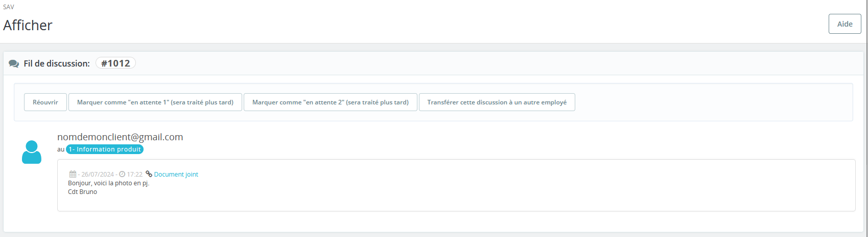Open the Aide help button
This screenshot has width=868, height=237.
pos(845,24)
